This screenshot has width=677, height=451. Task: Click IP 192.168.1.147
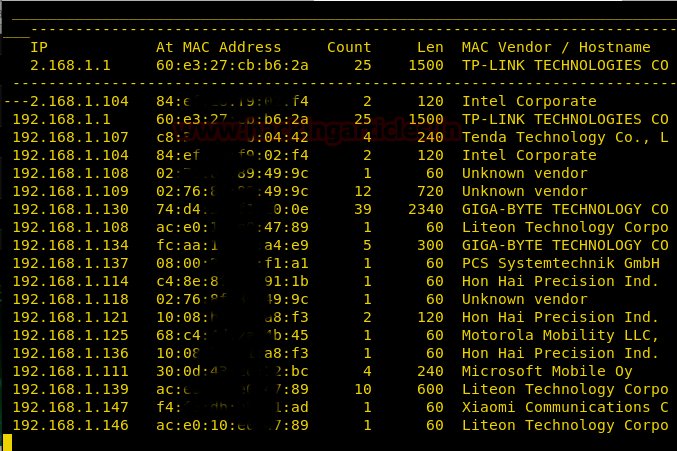(71, 407)
